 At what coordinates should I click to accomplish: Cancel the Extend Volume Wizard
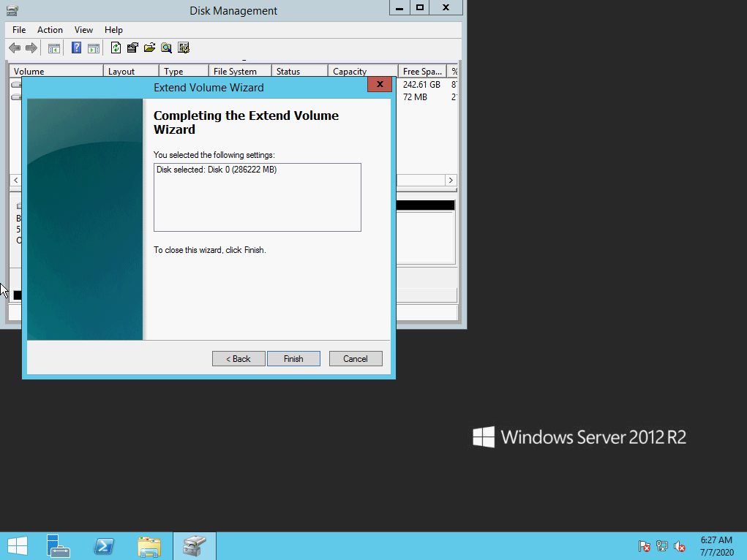(356, 358)
